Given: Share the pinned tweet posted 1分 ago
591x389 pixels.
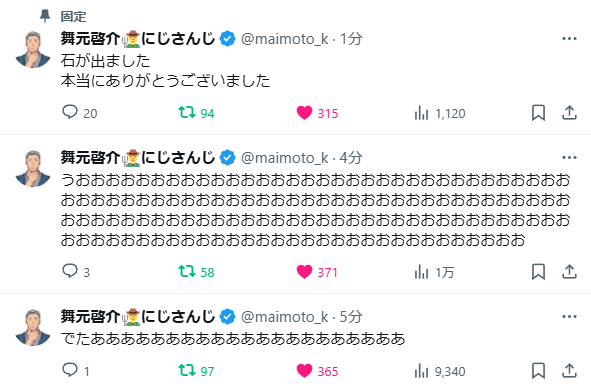Looking at the screenshot, I should click(x=569, y=113).
